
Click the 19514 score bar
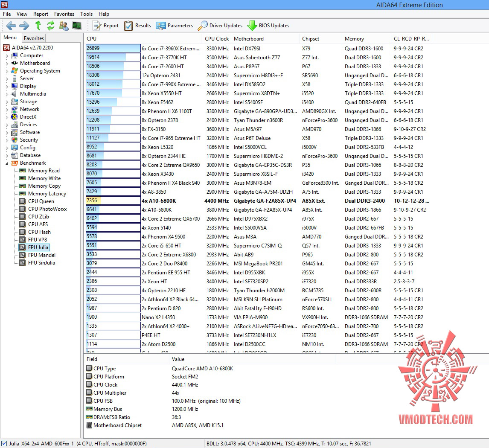pyautogui.click(x=113, y=57)
